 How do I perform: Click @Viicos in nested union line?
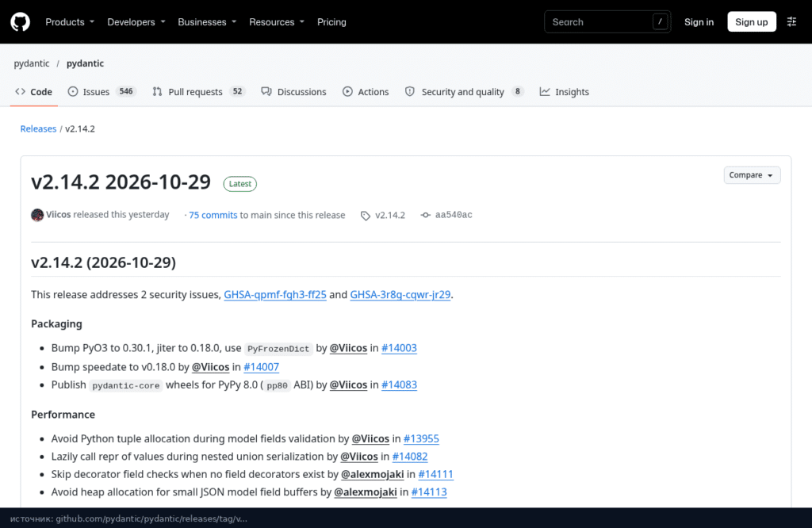click(359, 457)
